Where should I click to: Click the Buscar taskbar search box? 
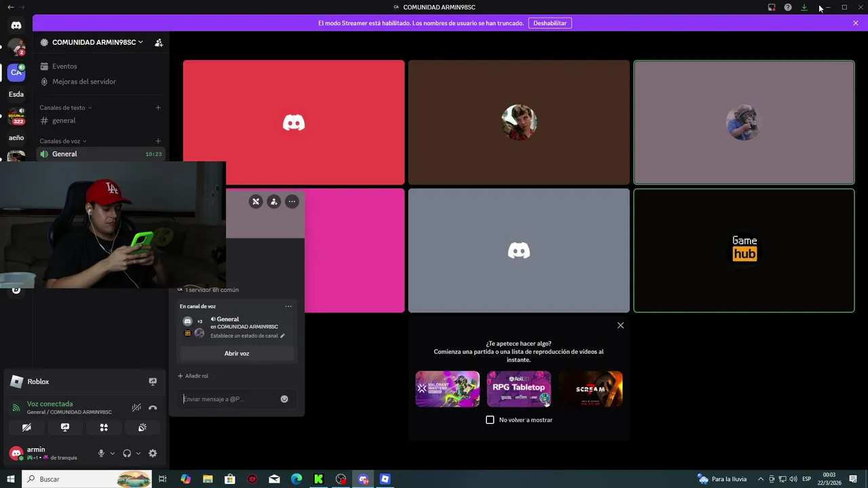coord(87,479)
